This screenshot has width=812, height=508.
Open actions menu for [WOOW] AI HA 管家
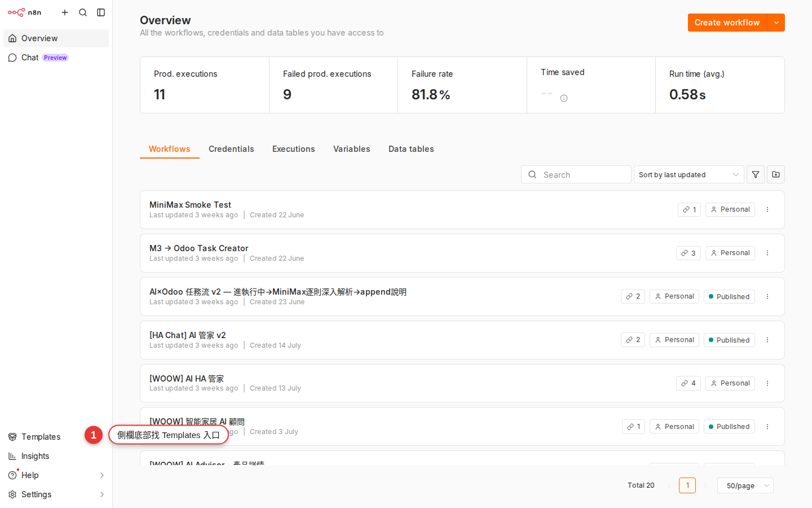pos(767,383)
